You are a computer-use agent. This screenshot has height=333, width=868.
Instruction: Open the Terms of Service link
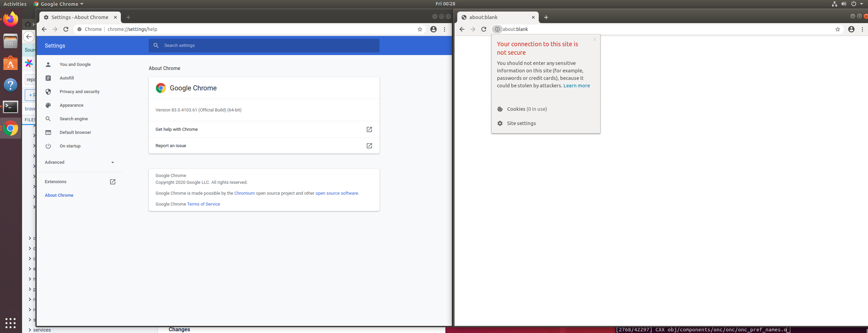(203, 204)
